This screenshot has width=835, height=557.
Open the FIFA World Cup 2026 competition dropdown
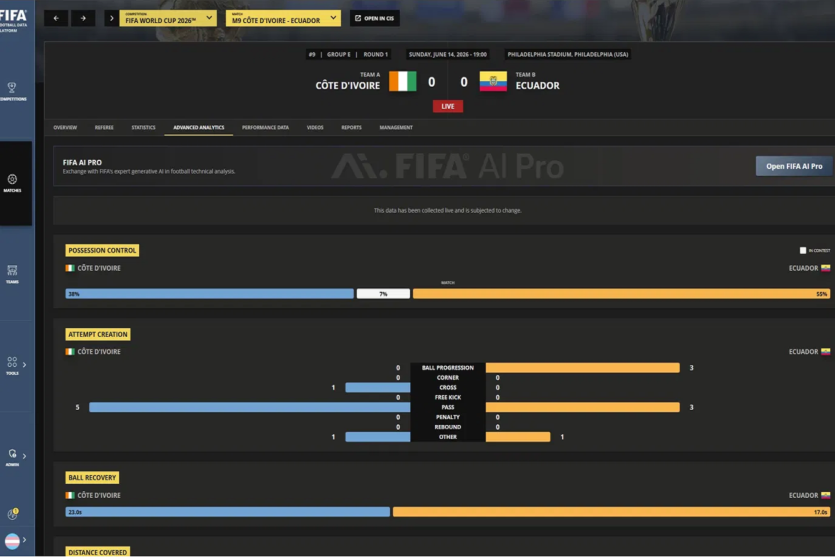168,18
